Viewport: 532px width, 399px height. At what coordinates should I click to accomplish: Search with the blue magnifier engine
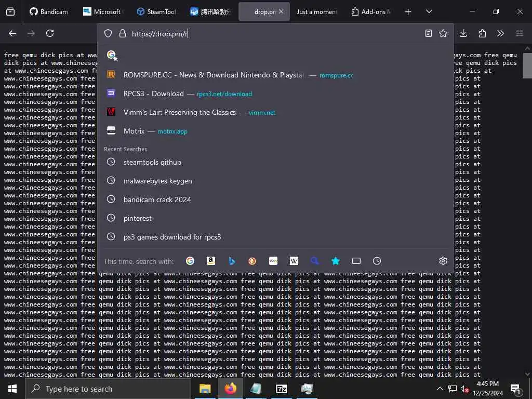pos(314,261)
